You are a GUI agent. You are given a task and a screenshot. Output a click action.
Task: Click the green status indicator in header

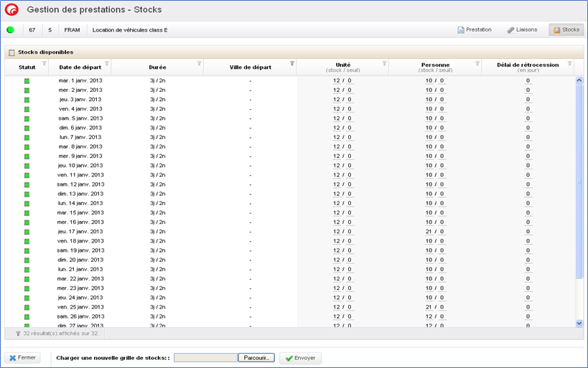coord(11,30)
